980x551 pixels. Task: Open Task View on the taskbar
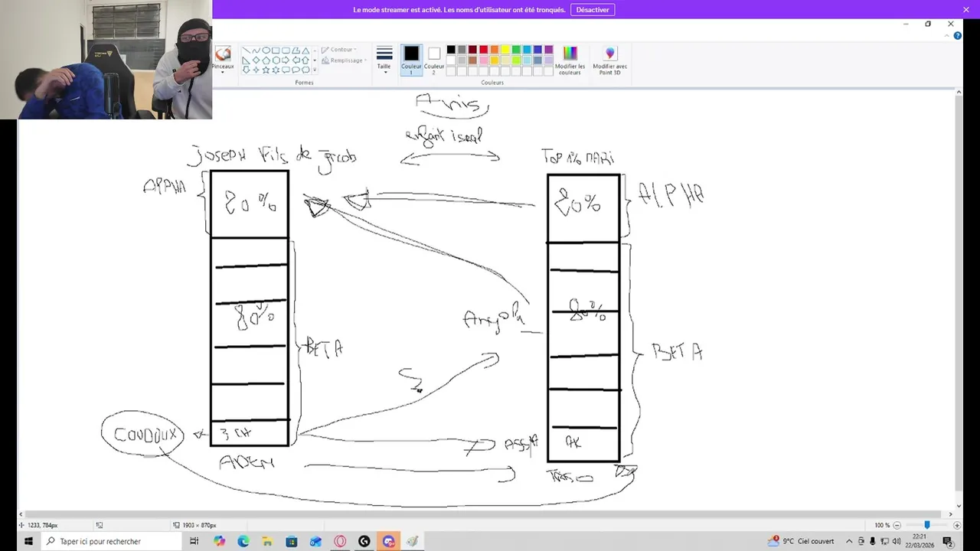tap(194, 541)
